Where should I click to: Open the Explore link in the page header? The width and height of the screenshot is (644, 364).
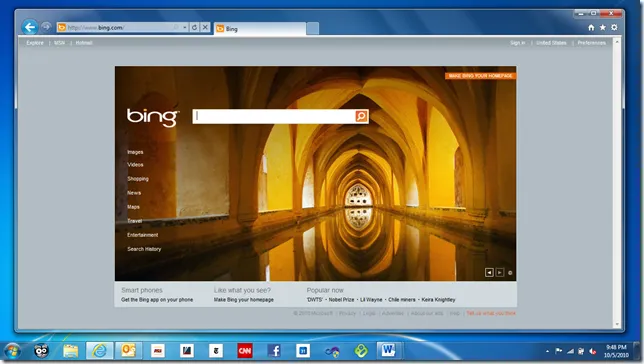coord(35,43)
